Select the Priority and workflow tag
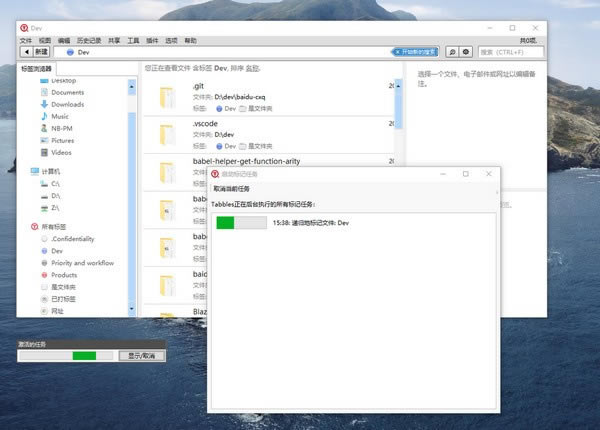 click(82, 263)
